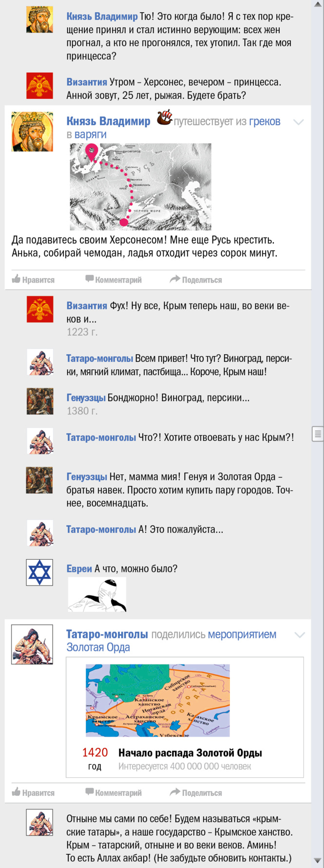324x868 pixels.
Task: Click the Byzantium eagle avatar near top
Action: pyautogui.click(x=39, y=86)
